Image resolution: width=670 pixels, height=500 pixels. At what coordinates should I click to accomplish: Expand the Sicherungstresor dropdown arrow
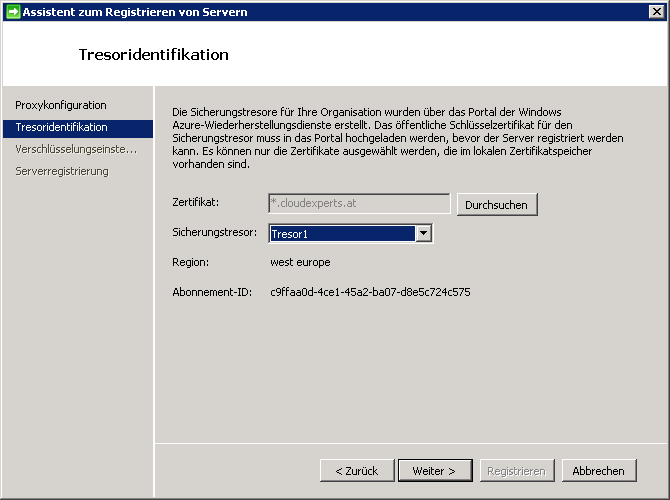(424, 233)
